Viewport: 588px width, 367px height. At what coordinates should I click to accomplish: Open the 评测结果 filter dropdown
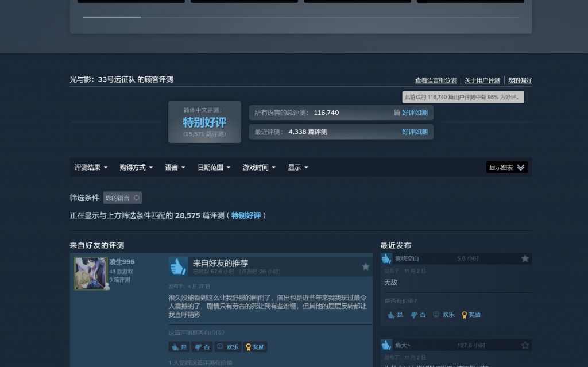(90, 167)
